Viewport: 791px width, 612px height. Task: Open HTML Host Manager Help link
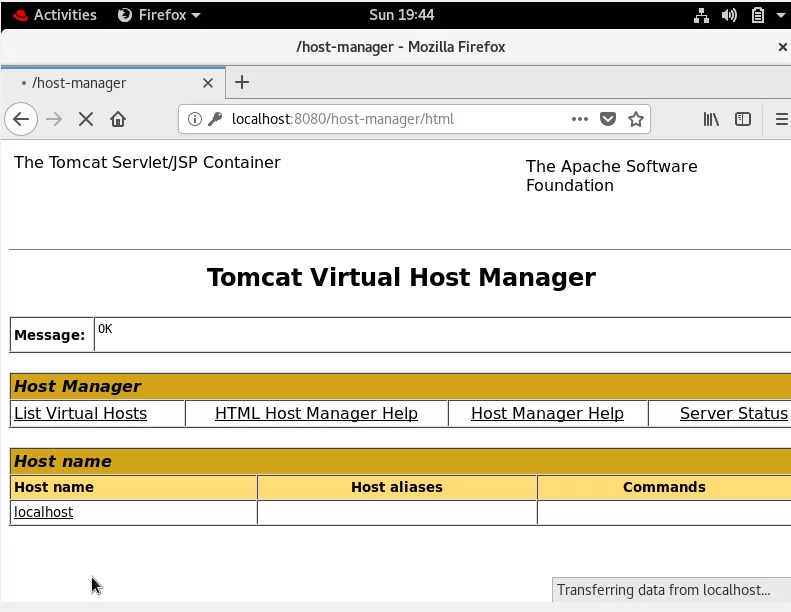pos(316,413)
